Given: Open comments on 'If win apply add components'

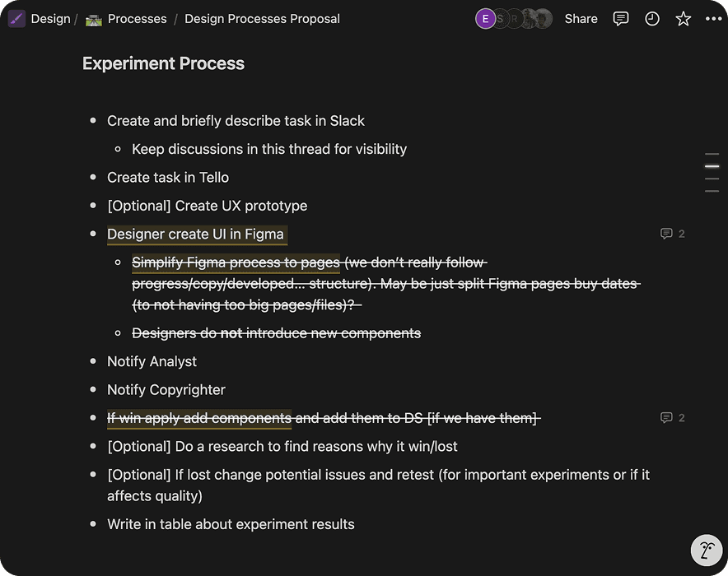Looking at the screenshot, I should pyautogui.click(x=672, y=418).
